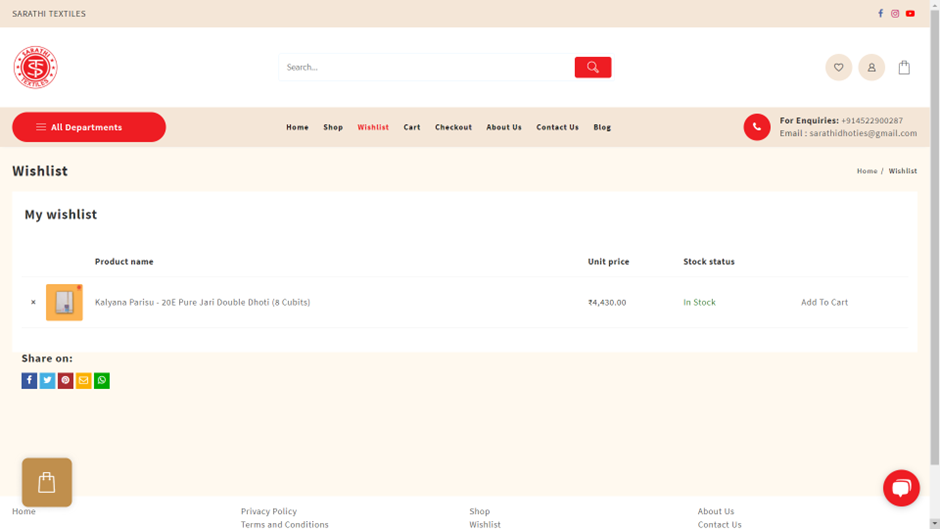Expand the All Departments menu
Screen dimensions: 940x529
[x=89, y=127]
